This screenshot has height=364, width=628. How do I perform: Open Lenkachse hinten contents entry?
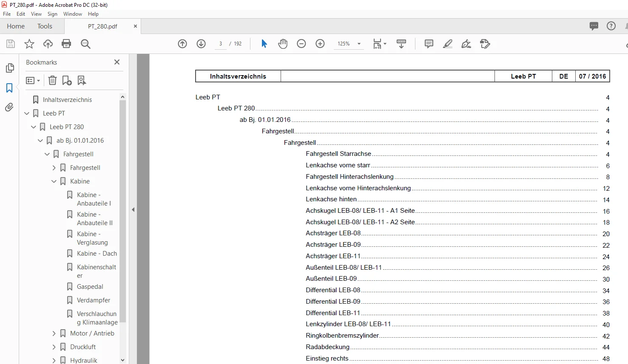(x=331, y=199)
